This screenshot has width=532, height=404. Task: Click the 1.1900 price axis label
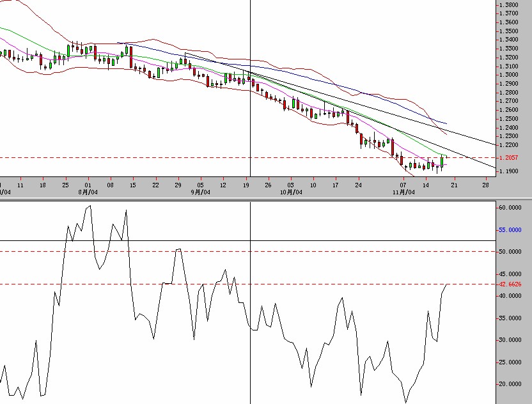coord(508,171)
